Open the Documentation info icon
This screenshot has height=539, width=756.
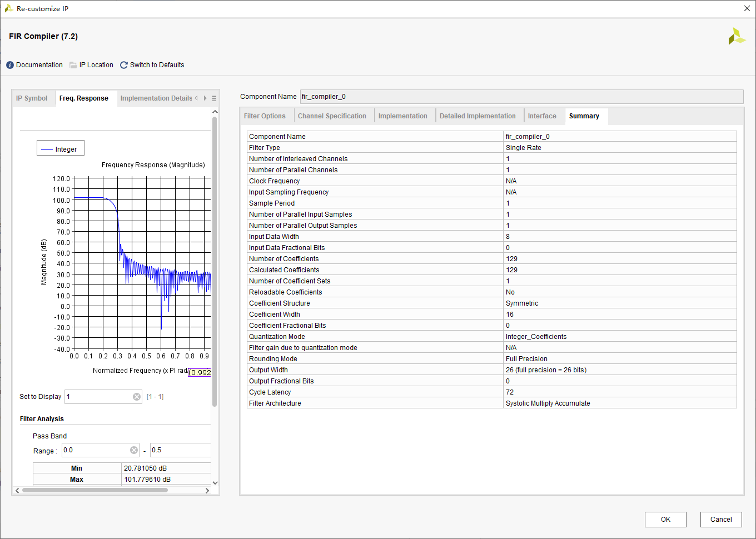pyautogui.click(x=10, y=65)
